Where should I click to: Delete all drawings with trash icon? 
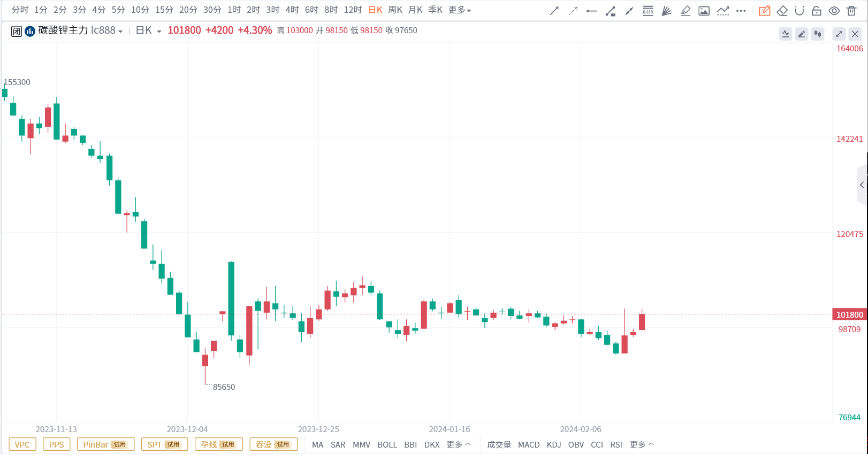click(851, 11)
